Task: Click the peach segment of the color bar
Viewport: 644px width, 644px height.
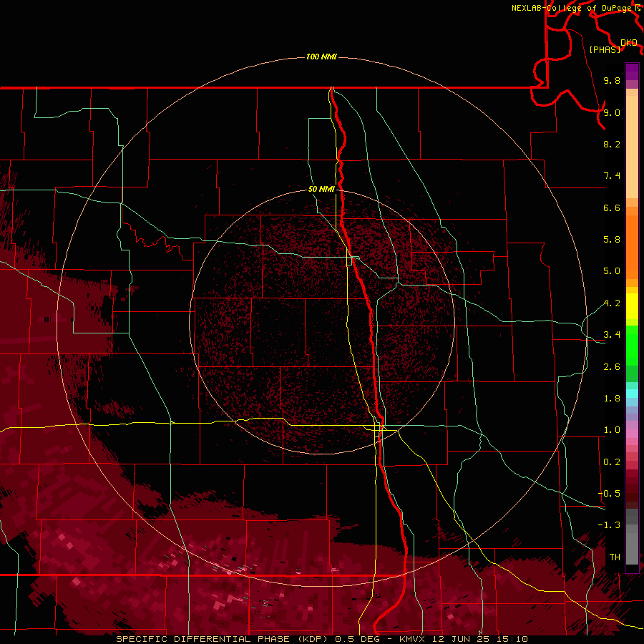Action: 632,146
